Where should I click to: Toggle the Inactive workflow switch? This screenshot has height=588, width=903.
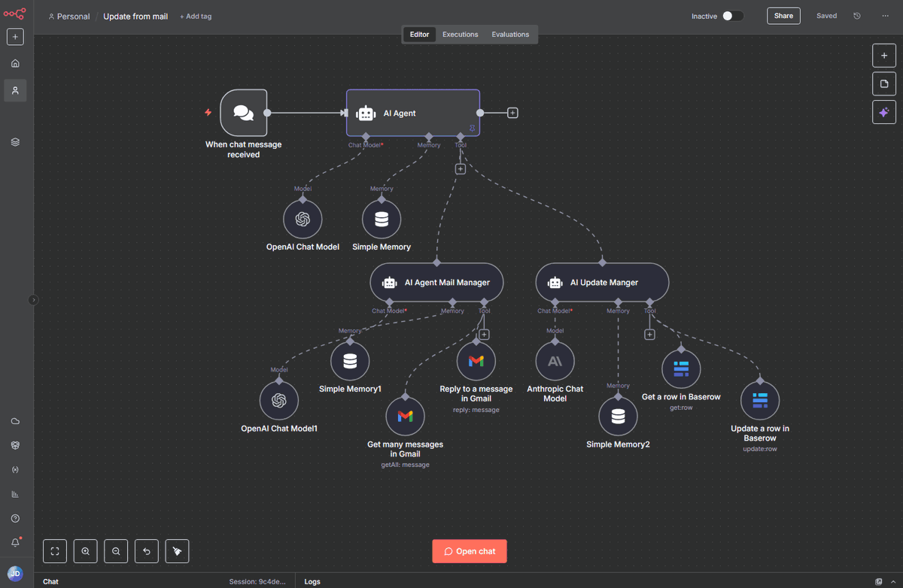pyautogui.click(x=733, y=16)
